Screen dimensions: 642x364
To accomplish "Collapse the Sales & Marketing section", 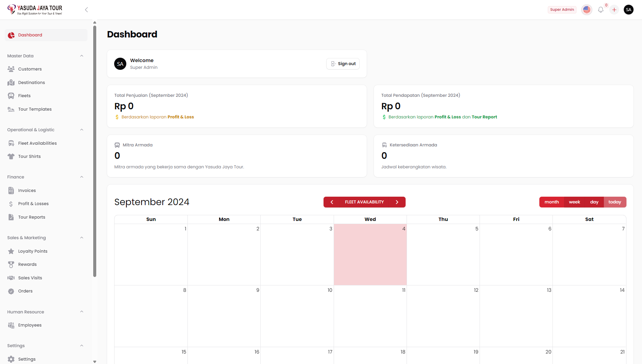I will [x=82, y=238].
